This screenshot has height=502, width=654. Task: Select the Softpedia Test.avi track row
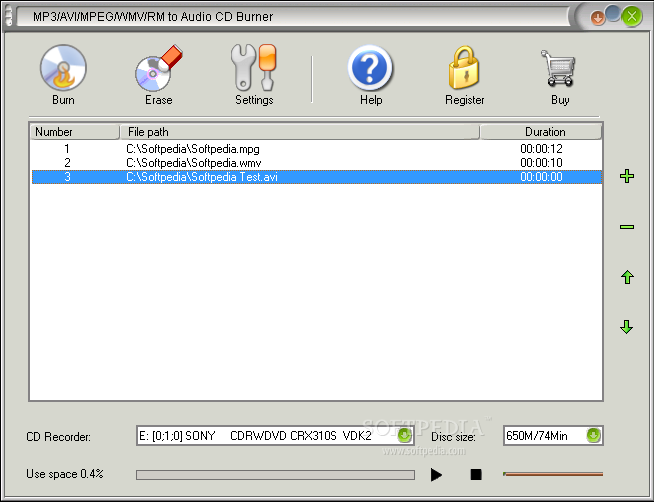coord(317,177)
